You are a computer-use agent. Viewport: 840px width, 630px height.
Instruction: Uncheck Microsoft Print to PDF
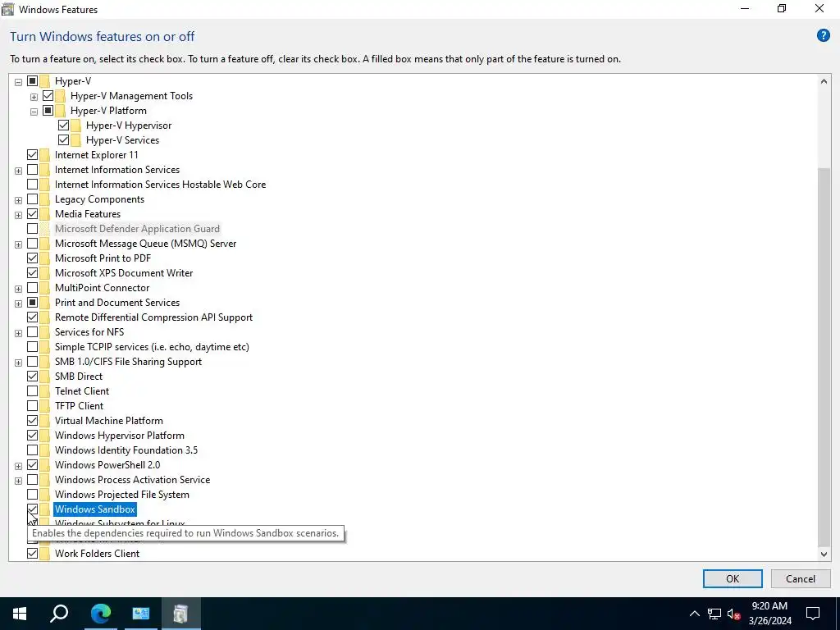point(32,258)
